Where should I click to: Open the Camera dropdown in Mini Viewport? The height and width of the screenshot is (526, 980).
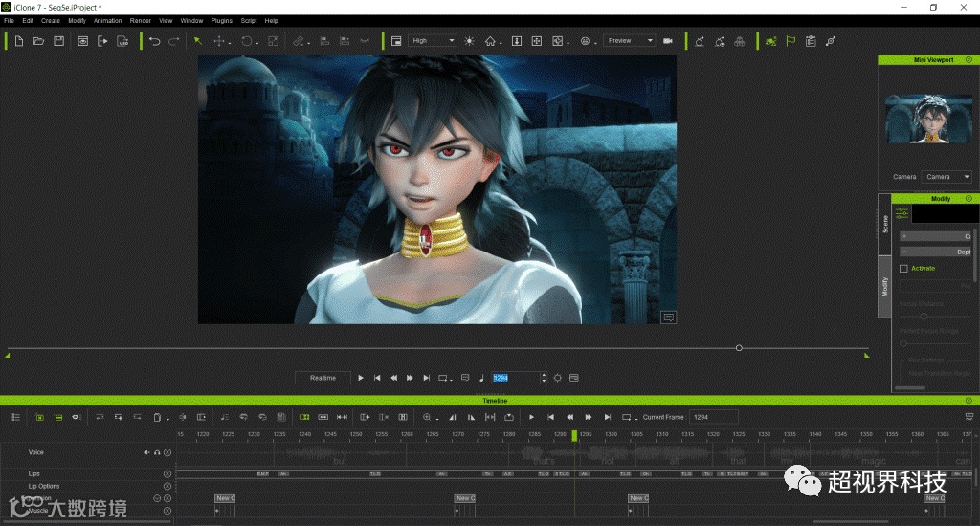tap(947, 177)
